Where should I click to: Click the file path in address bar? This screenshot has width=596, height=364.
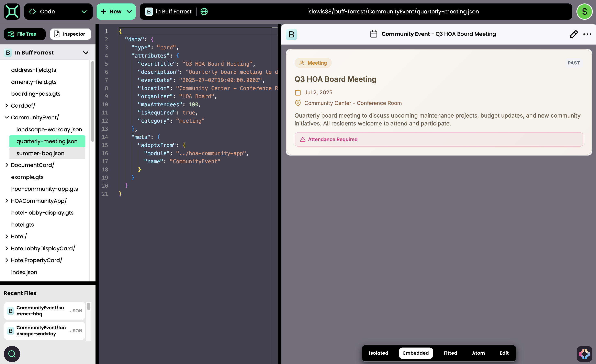point(394,11)
